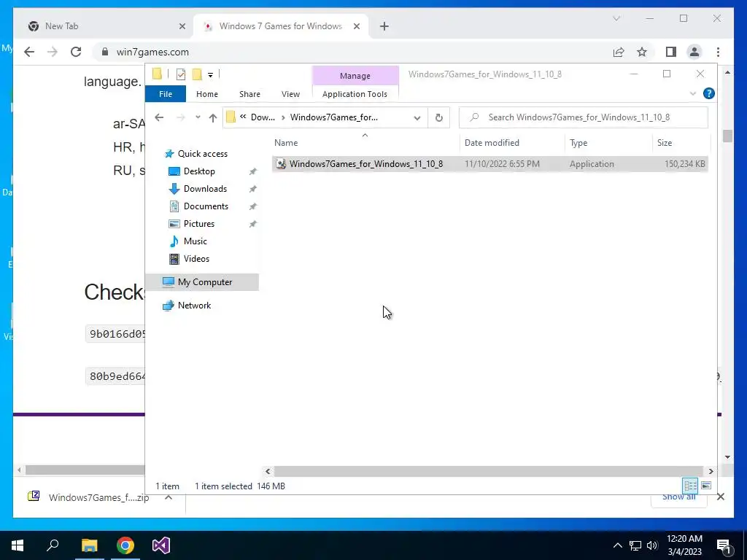Expand the Explorer ribbon with the chevron
The width and height of the screenshot is (747, 560).
(x=693, y=93)
